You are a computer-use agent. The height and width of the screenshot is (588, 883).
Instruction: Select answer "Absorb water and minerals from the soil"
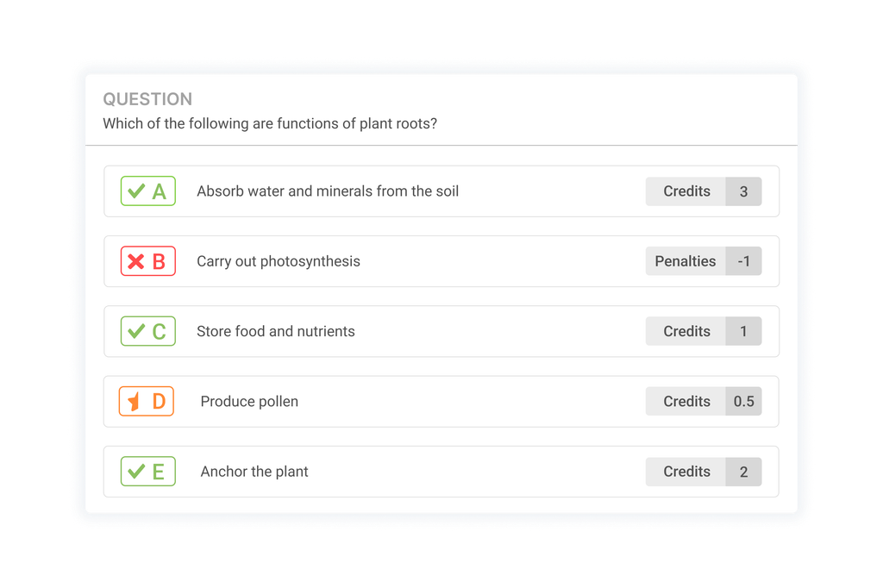pyautogui.click(x=326, y=191)
